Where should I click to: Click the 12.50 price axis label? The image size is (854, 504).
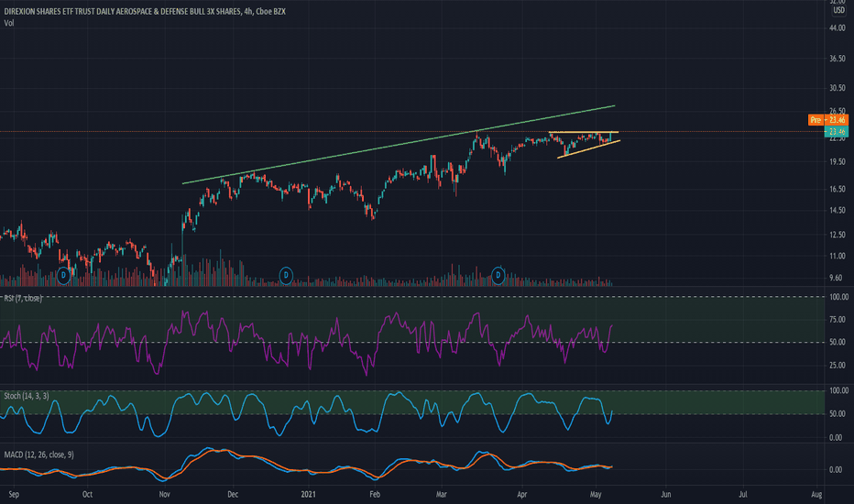pos(838,235)
